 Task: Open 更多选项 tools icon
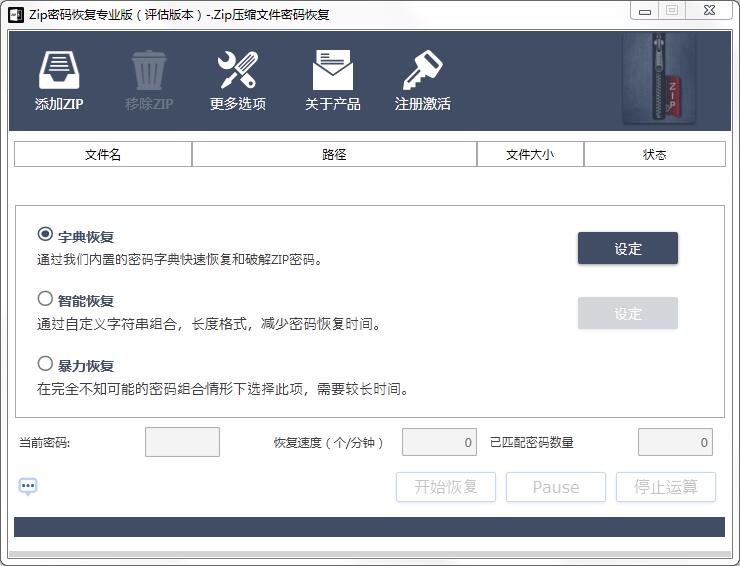(x=238, y=70)
